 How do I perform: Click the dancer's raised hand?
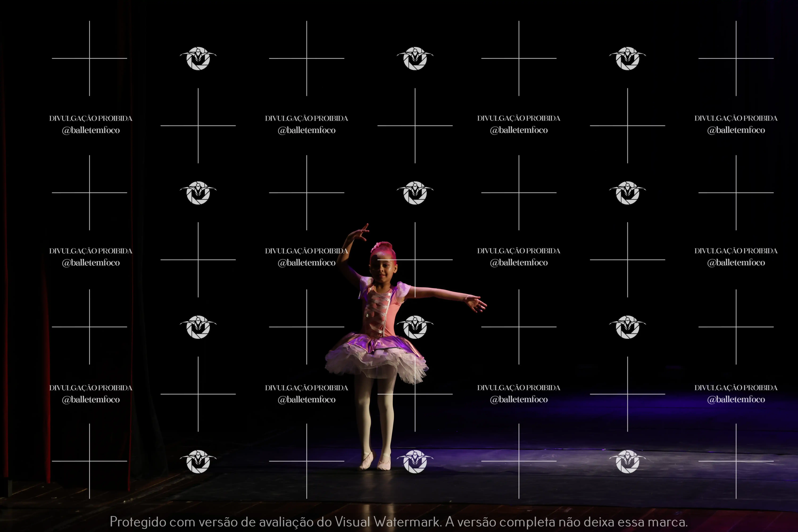coord(359,233)
